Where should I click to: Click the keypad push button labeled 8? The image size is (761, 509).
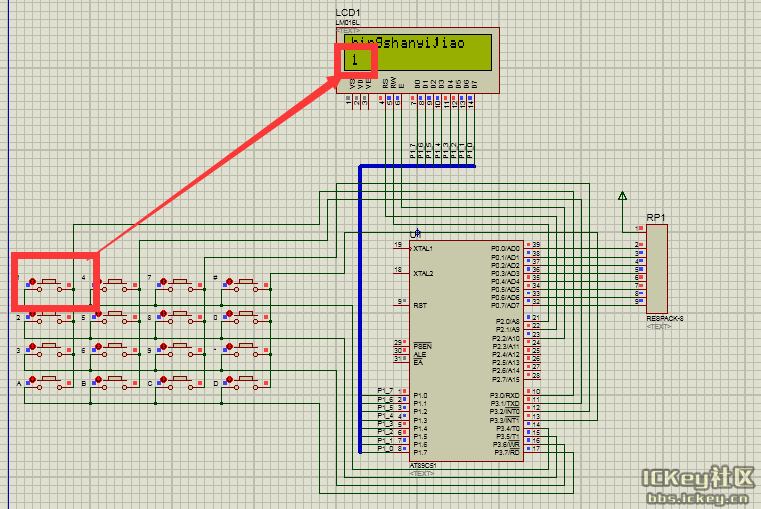click(x=181, y=317)
